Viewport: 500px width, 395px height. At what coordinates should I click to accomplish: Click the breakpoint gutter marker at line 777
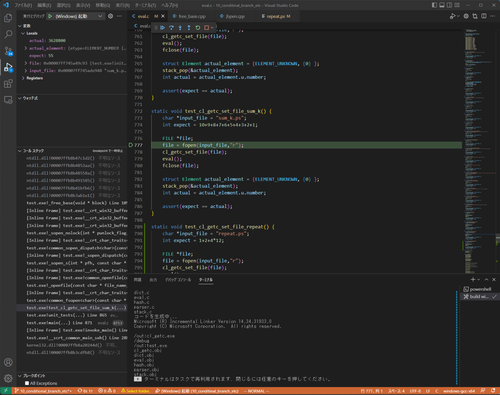pos(131,145)
